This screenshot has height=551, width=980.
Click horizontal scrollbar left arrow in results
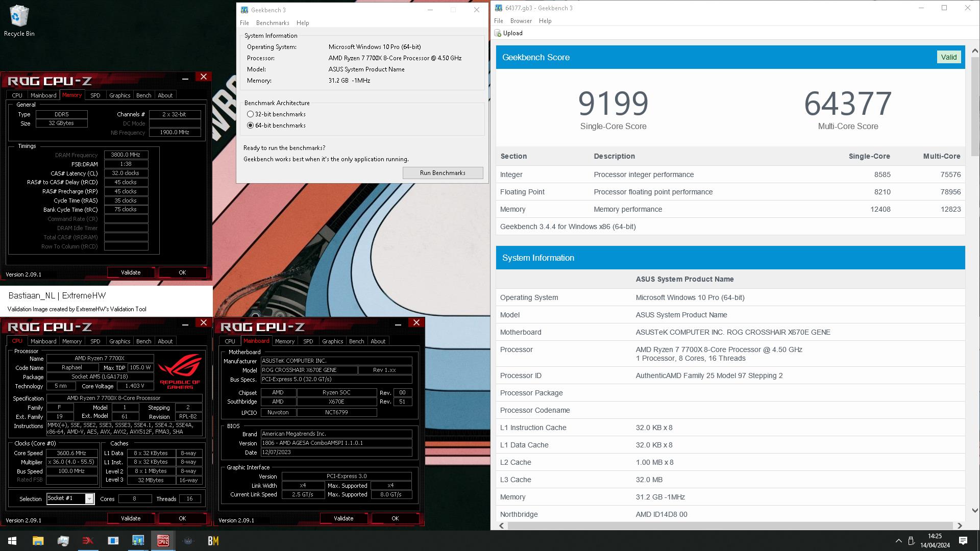[501, 525]
